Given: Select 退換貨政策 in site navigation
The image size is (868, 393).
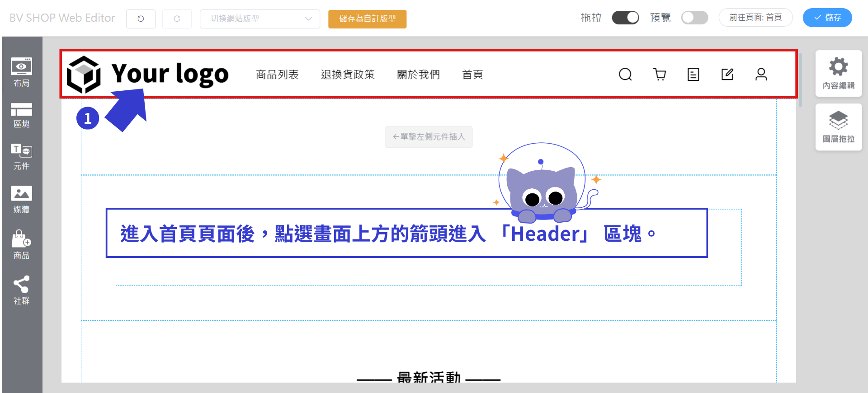Looking at the screenshot, I should 348,75.
